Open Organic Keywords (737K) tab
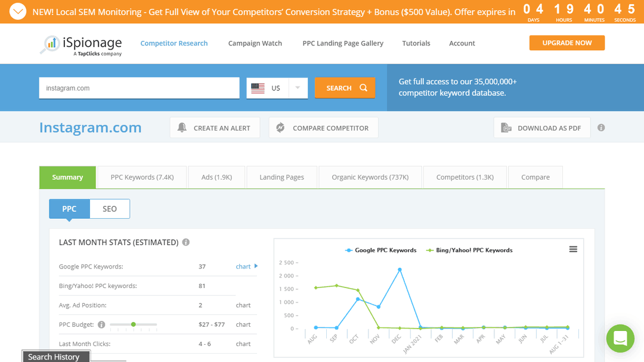 (370, 177)
